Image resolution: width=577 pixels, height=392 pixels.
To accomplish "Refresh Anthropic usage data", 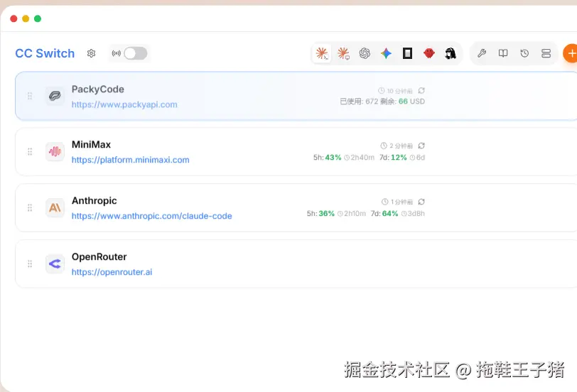I will (x=421, y=202).
